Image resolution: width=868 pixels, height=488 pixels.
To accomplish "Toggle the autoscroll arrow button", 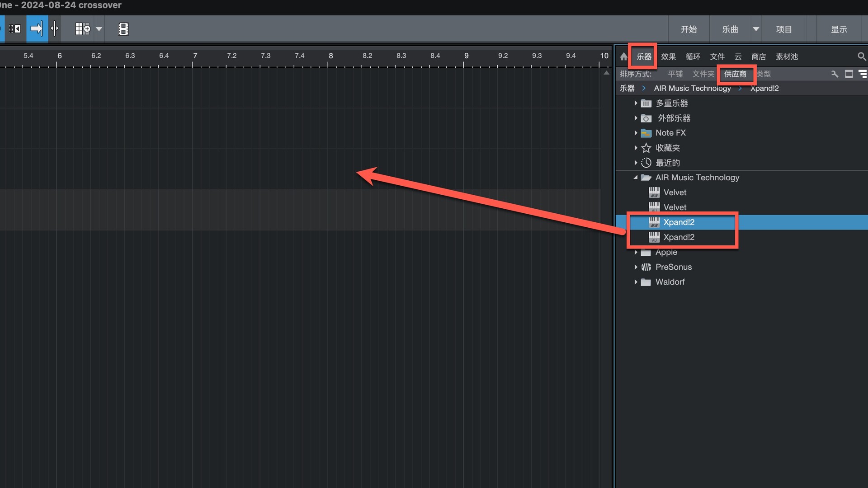I will click(x=37, y=29).
